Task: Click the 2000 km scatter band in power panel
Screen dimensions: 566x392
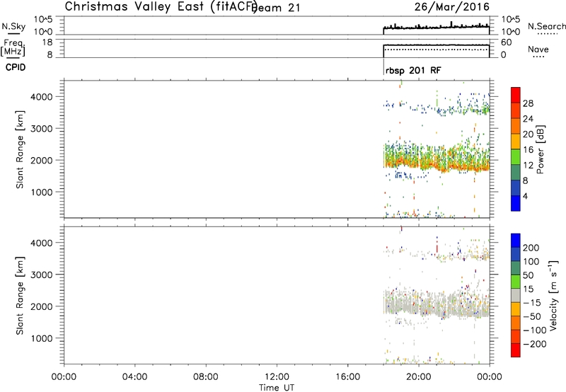Action: (x=437, y=158)
